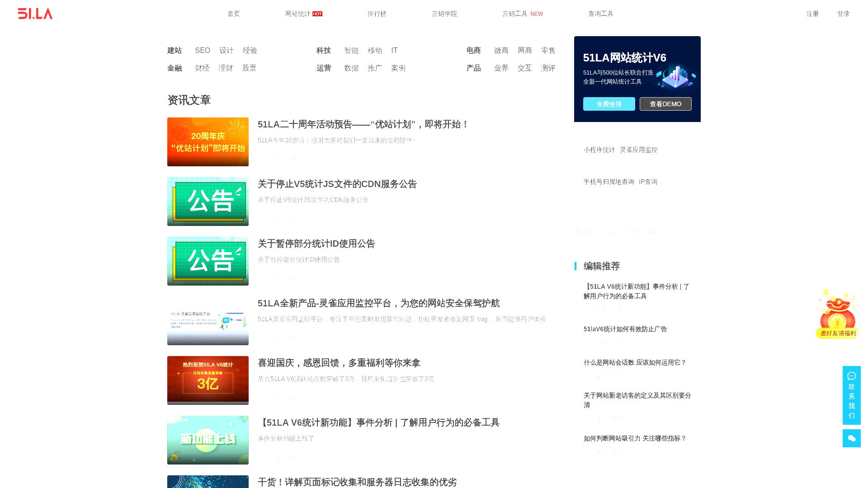This screenshot has width=868, height=488.
Task: Open article 事件分析 in main list
Action: click(378, 422)
